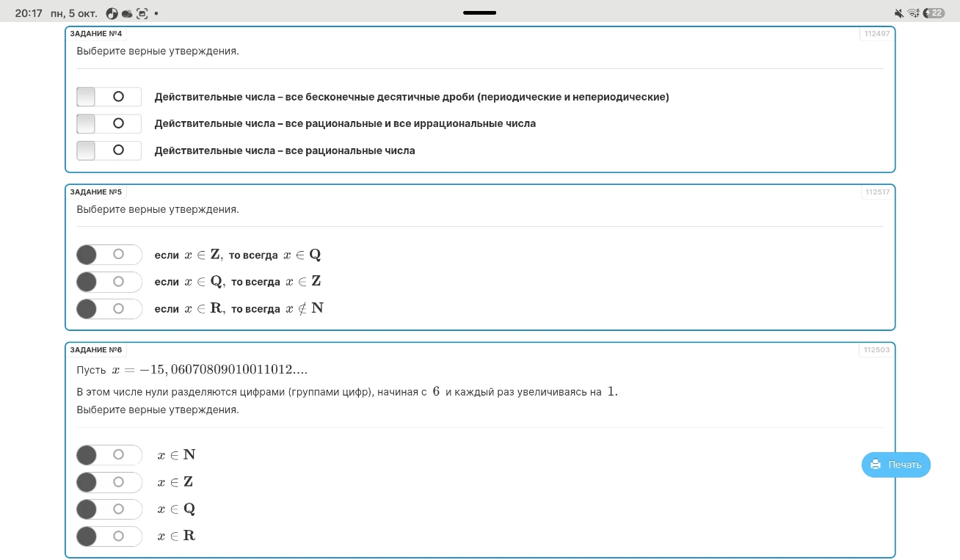This screenshot has width=960, height=560.
Task: Click the 'ЗАДАНИЕ №6' header label
Action: click(x=96, y=350)
